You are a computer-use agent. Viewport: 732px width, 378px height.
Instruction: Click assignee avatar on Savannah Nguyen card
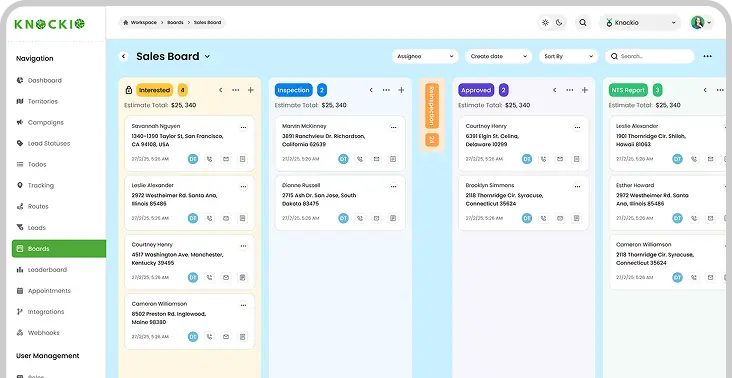(193, 159)
